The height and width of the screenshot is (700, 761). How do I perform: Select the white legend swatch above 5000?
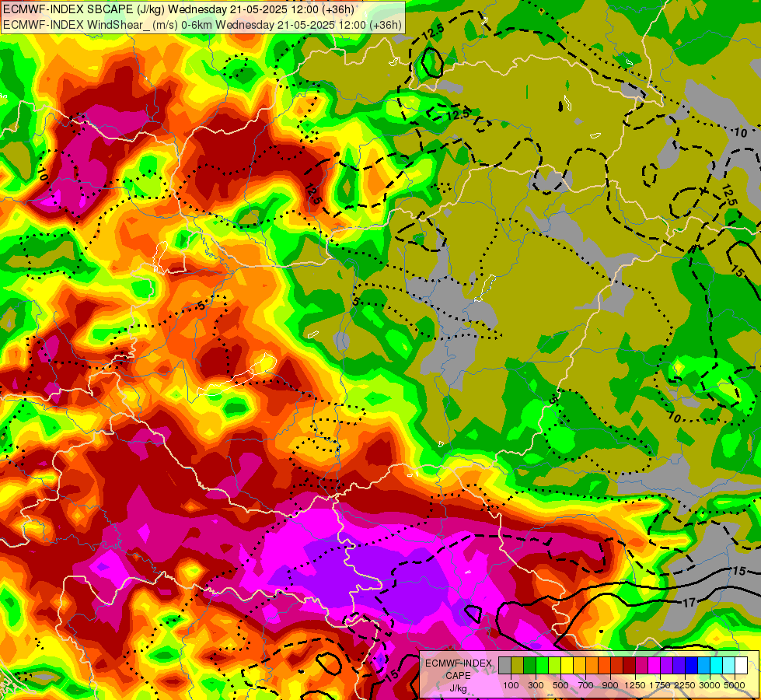pos(741,666)
